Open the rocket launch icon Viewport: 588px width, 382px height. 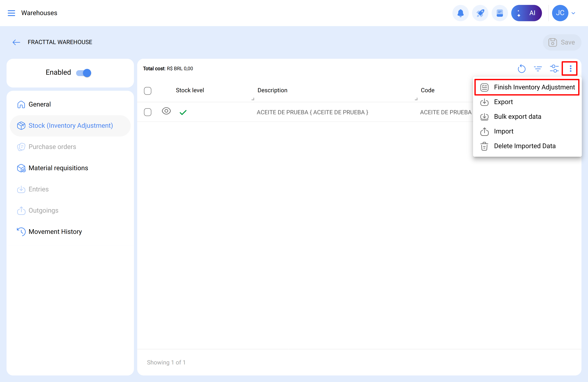point(480,13)
